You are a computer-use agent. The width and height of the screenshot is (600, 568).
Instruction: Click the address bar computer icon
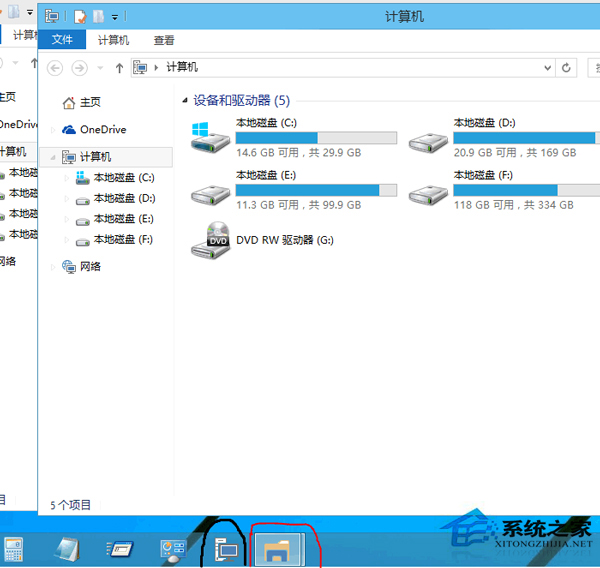click(140, 67)
